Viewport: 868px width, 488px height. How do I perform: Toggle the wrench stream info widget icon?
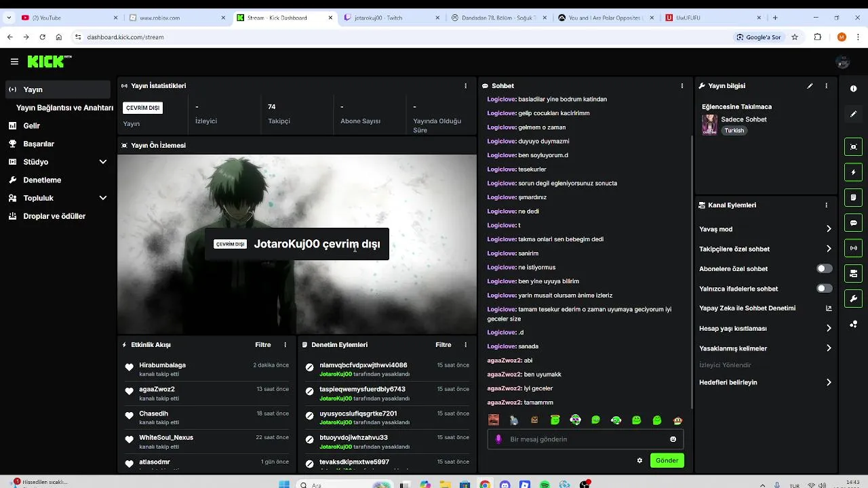(x=854, y=298)
